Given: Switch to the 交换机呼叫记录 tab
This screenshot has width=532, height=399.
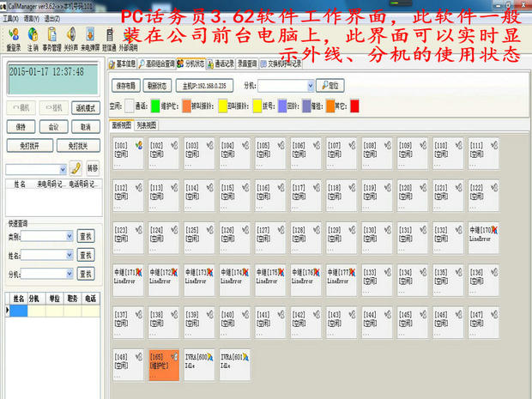Looking at the screenshot, I should point(281,63).
